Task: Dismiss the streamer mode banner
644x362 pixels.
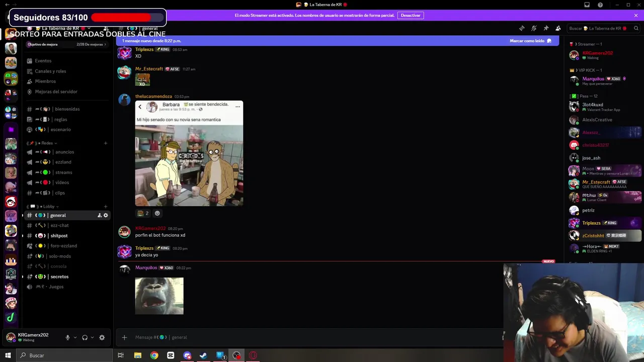Action: pos(636,15)
